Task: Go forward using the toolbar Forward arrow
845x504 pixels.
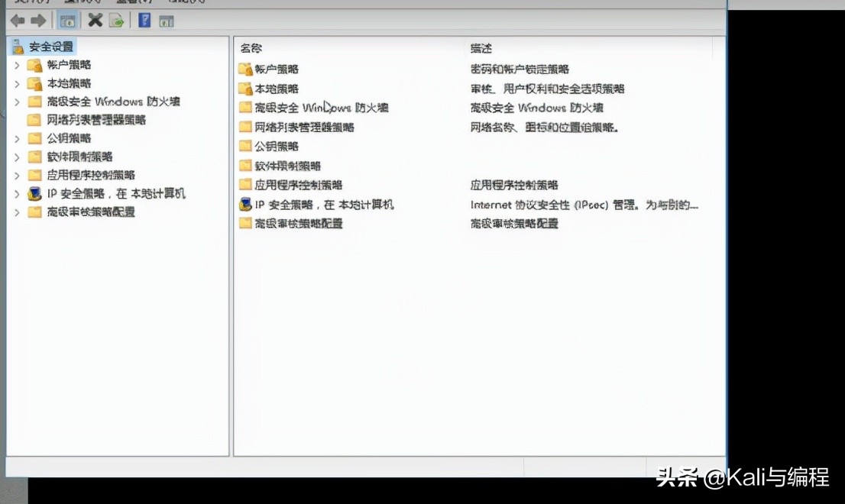Action: [38, 21]
